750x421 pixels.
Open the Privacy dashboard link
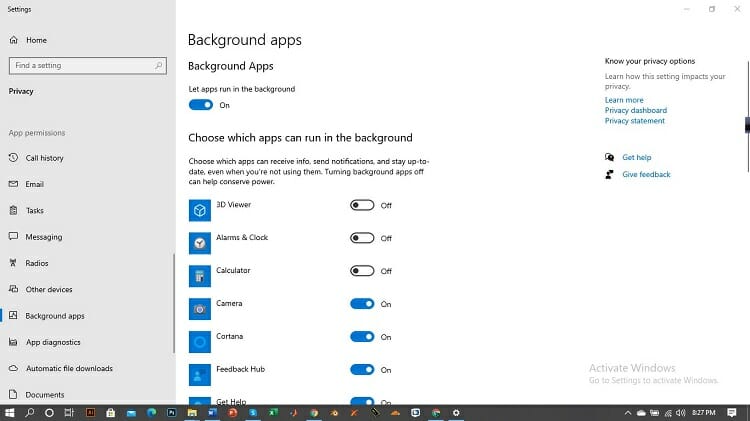pyautogui.click(x=636, y=111)
